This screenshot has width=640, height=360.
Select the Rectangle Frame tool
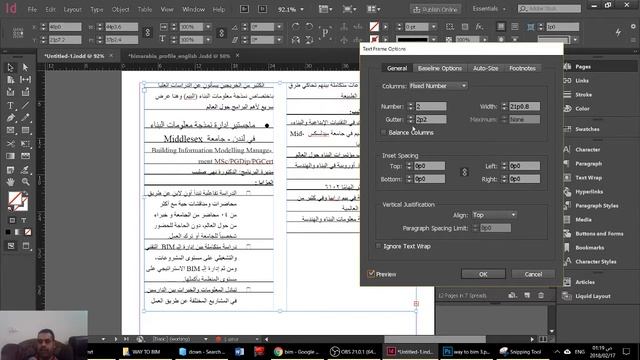pos(11,131)
